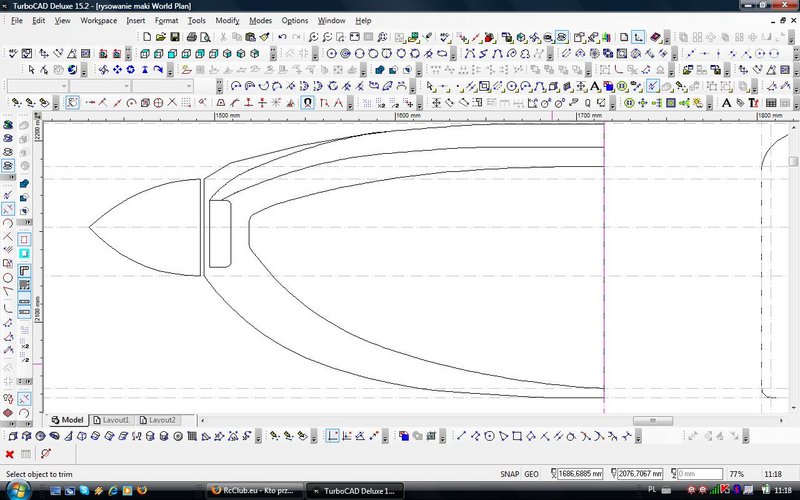Click the format painter brush icon
The width and height of the screenshot is (800, 500).
(x=264, y=37)
